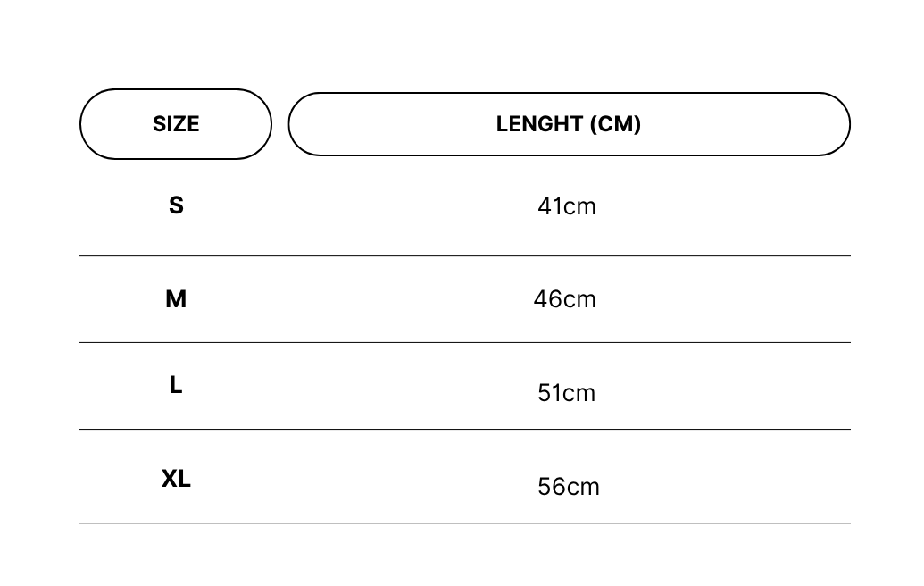The height and width of the screenshot is (586, 924).
Task: Click the divider line under the S row
Action: (x=465, y=255)
